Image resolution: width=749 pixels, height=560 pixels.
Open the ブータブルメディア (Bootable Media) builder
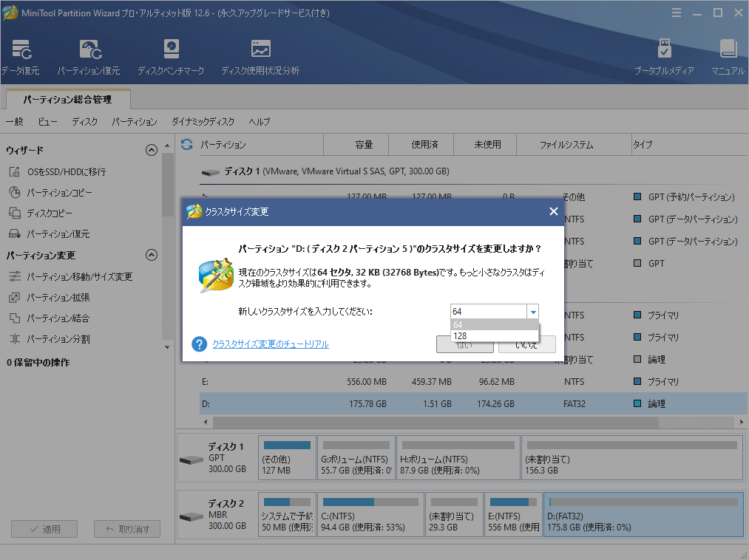pyautogui.click(x=664, y=55)
